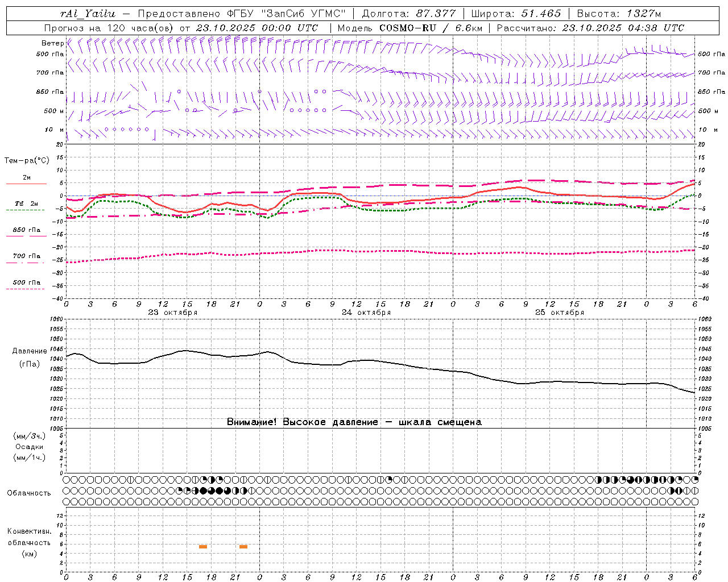Click the 23 октября date label
The image size is (728, 582).
point(173,313)
